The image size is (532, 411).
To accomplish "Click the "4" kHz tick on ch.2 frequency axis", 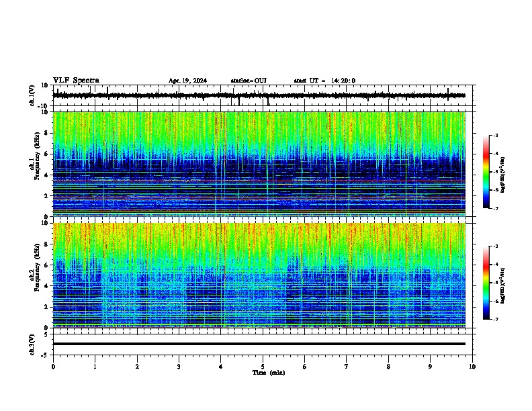I will click(x=47, y=286).
